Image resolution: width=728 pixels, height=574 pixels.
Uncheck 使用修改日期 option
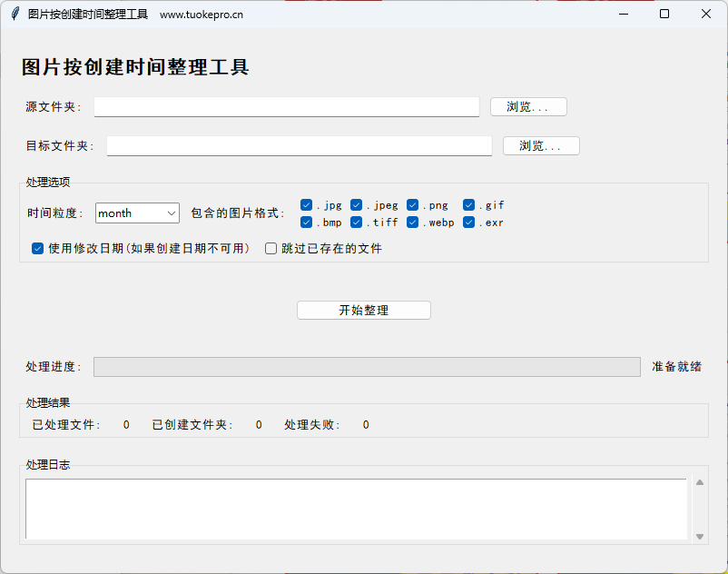[37, 249]
